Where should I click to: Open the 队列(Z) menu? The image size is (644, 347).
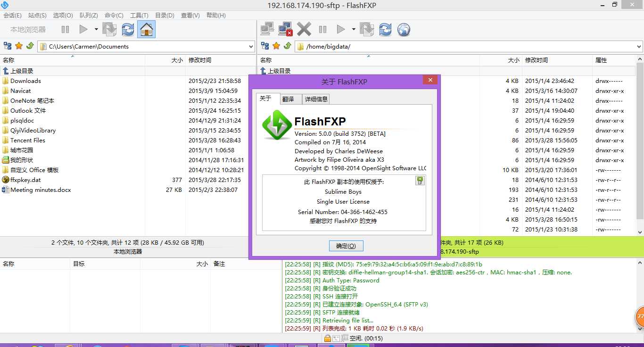click(89, 15)
